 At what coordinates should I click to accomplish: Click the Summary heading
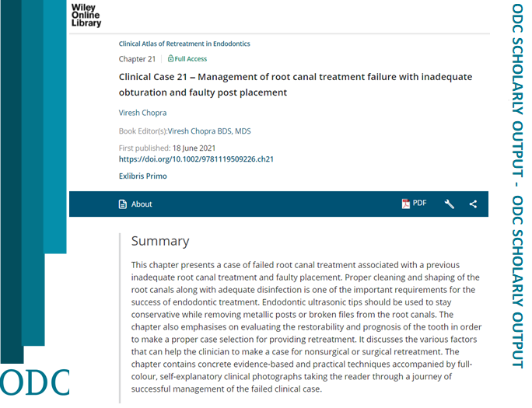(x=160, y=241)
